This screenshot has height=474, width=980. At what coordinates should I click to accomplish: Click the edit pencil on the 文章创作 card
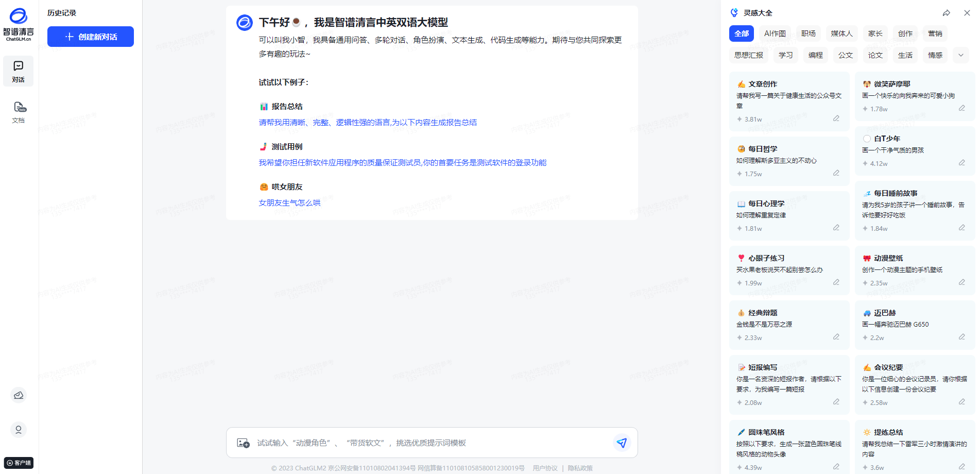pos(836,118)
